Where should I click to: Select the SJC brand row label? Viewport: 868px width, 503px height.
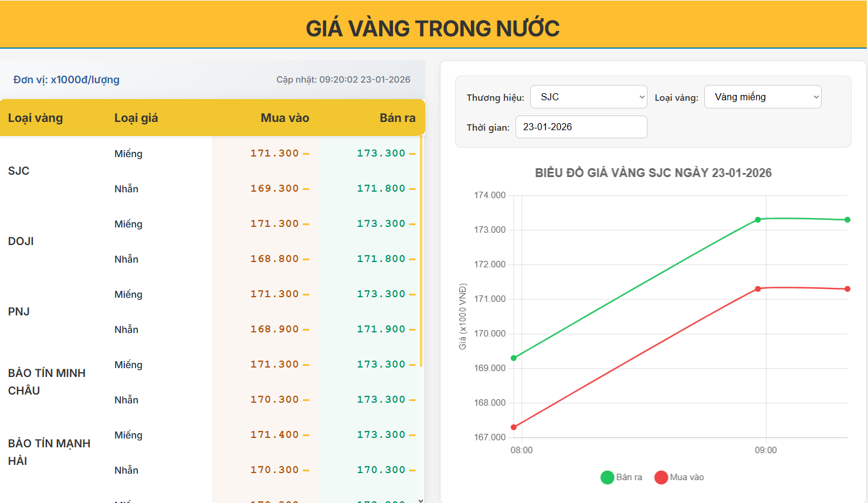pos(19,171)
